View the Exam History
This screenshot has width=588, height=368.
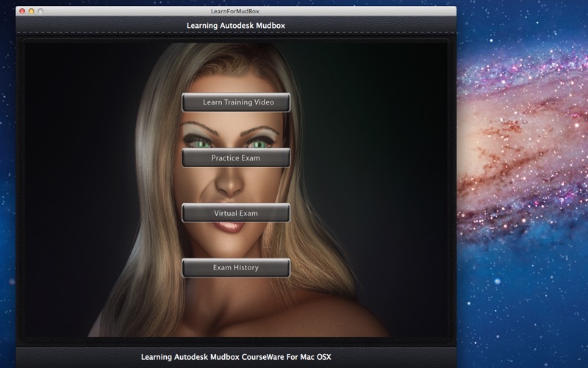pos(236,268)
